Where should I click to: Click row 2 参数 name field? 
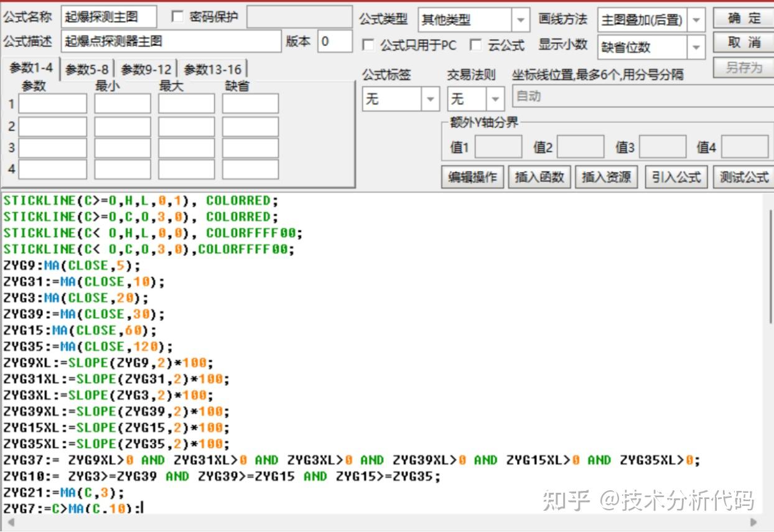pos(53,126)
